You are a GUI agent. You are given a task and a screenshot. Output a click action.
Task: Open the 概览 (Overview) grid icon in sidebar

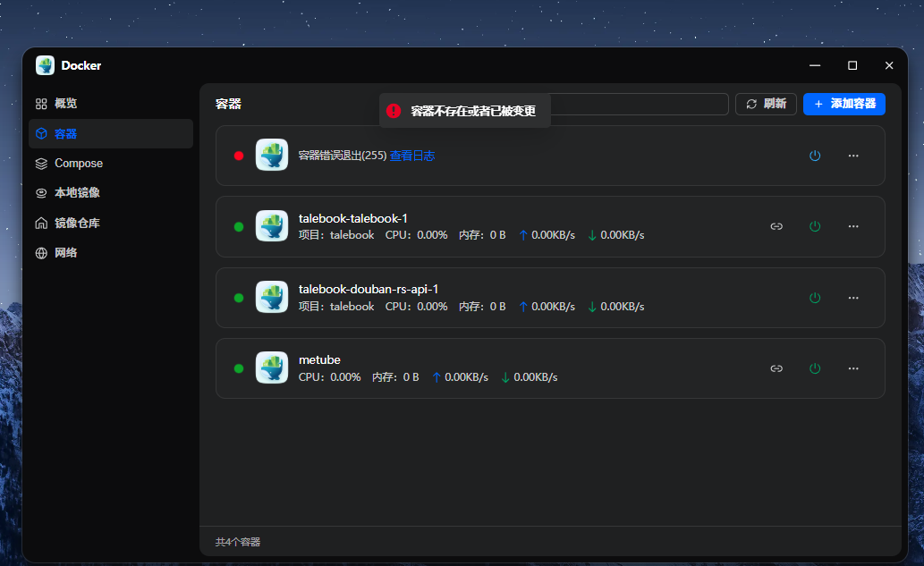tap(41, 103)
